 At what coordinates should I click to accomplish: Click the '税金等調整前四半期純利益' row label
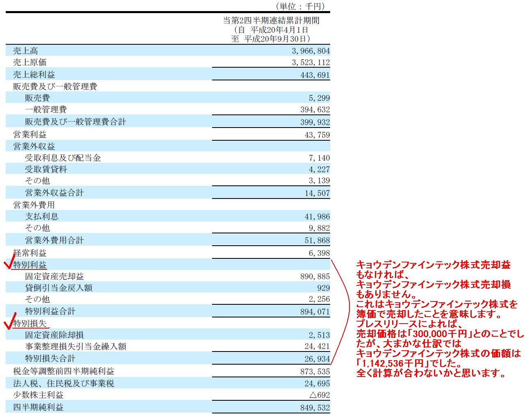click(x=64, y=371)
